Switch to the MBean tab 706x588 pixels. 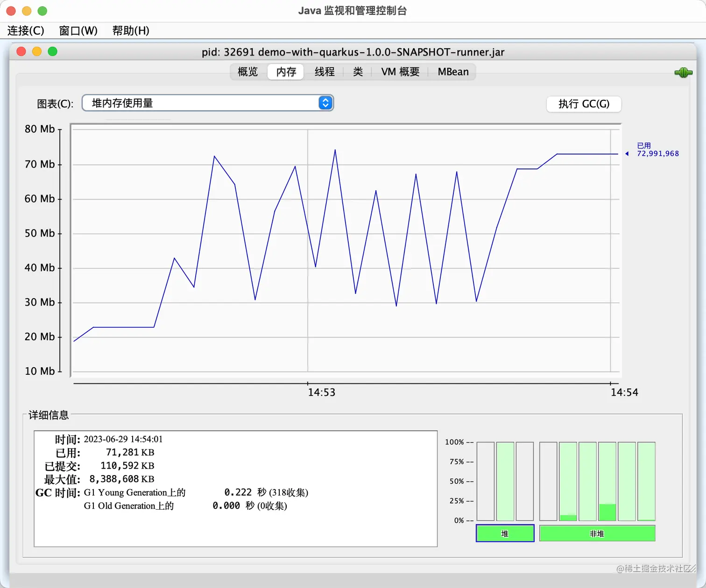[x=453, y=72]
